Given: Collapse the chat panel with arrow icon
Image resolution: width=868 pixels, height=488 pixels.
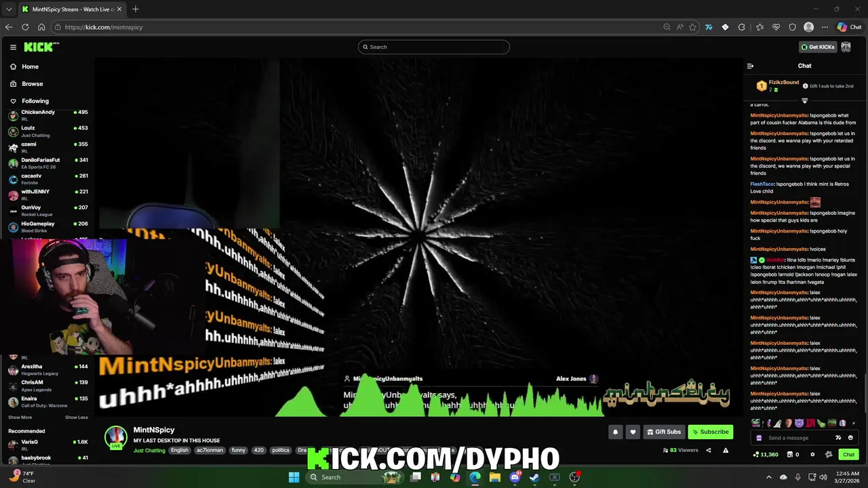Looking at the screenshot, I should (x=750, y=66).
